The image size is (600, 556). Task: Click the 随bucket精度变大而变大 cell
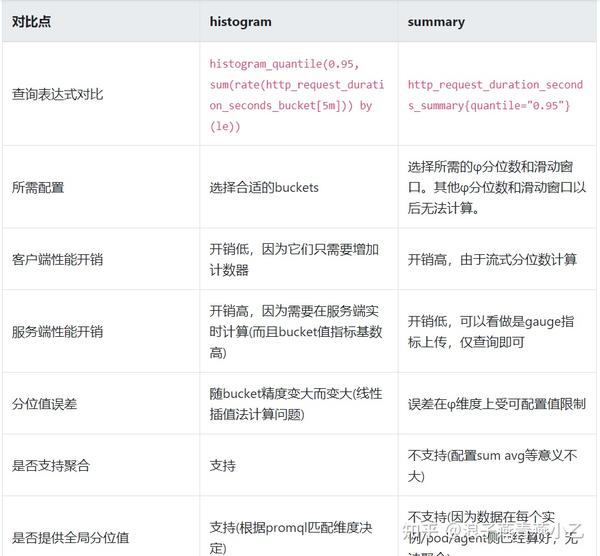click(x=295, y=404)
